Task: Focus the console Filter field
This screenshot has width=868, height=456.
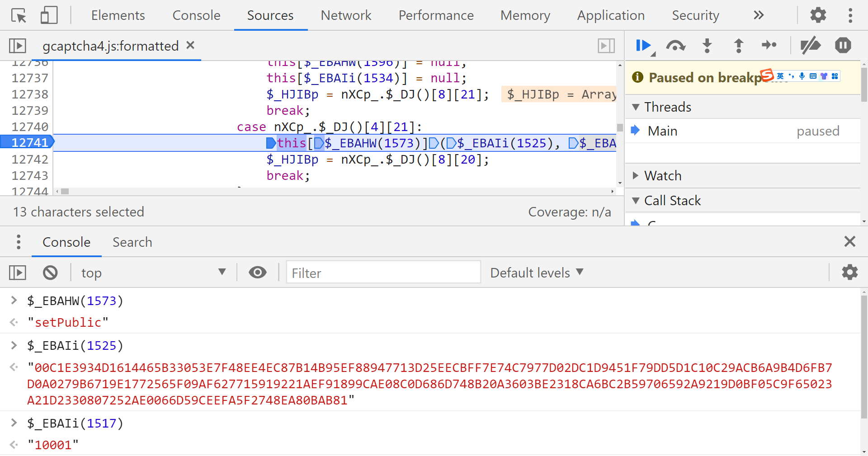Action: [x=383, y=273]
